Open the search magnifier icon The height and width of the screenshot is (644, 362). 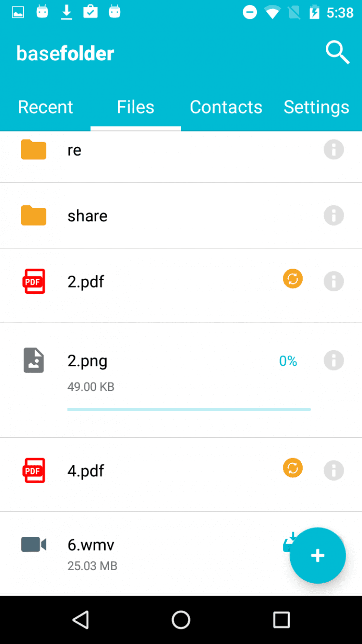tap(337, 52)
